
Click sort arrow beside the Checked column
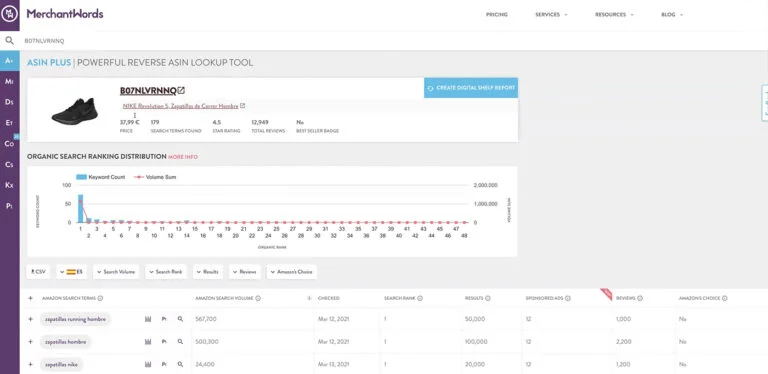click(x=309, y=298)
